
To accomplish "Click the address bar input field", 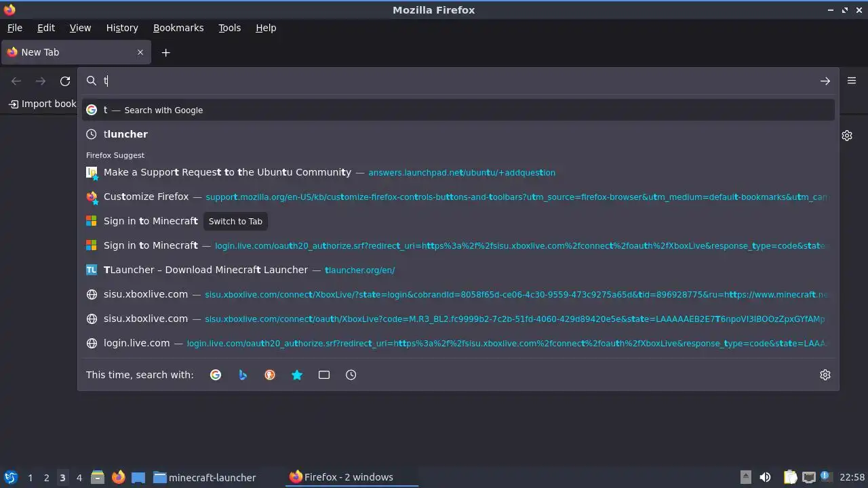I will click(458, 81).
